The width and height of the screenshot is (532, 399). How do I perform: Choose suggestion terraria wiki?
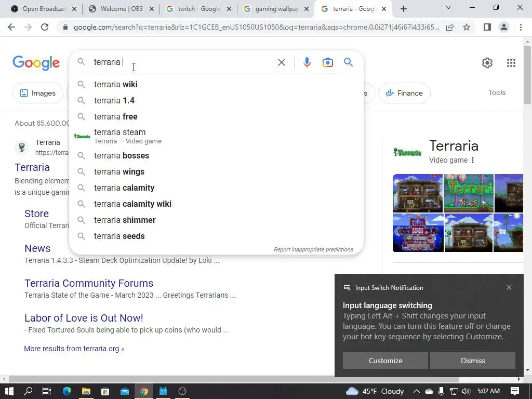pos(216,84)
